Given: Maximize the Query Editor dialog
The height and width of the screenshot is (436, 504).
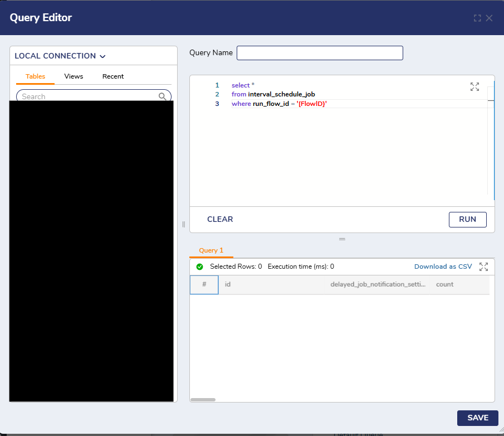Looking at the screenshot, I should (477, 18).
